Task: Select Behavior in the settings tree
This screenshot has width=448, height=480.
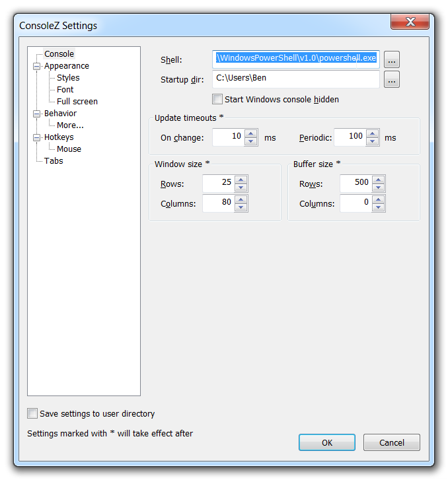Action: click(x=60, y=114)
